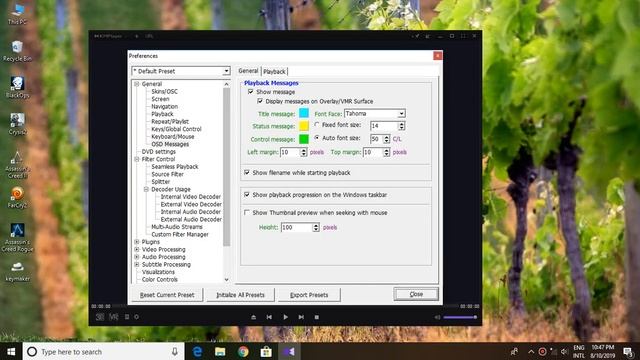The image size is (640, 360).
Task: Expand the Subtitle Processing tree node
Action: [x=137, y=264]
